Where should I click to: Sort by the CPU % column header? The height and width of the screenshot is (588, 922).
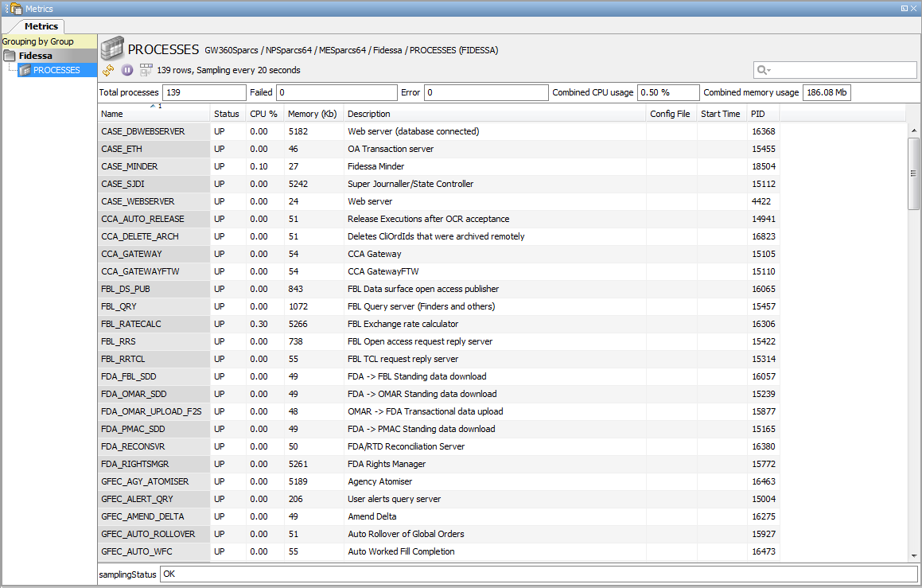click(264, 114)
